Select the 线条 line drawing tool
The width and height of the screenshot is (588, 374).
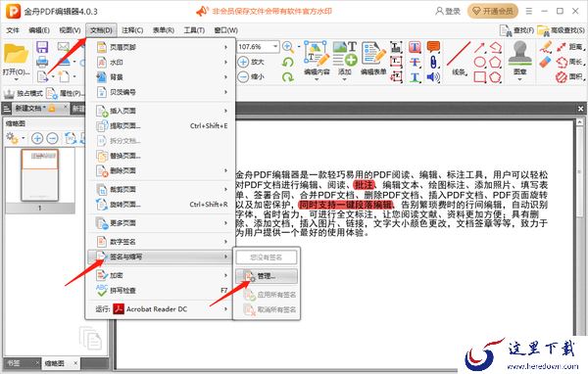pyautogui.click(x=459, y=59)
